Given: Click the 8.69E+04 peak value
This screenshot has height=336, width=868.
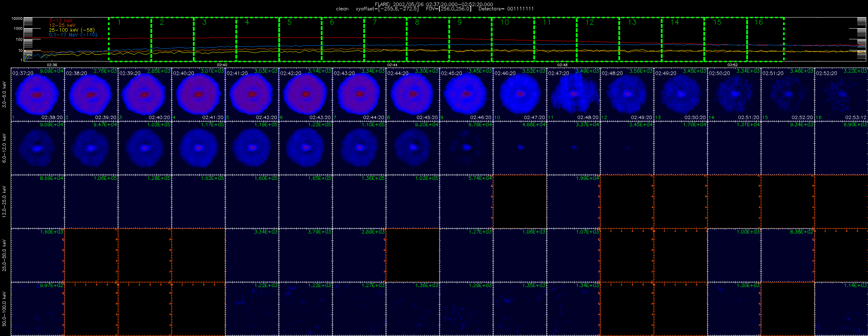Looking at the screenshot, I should click(51, 178).
